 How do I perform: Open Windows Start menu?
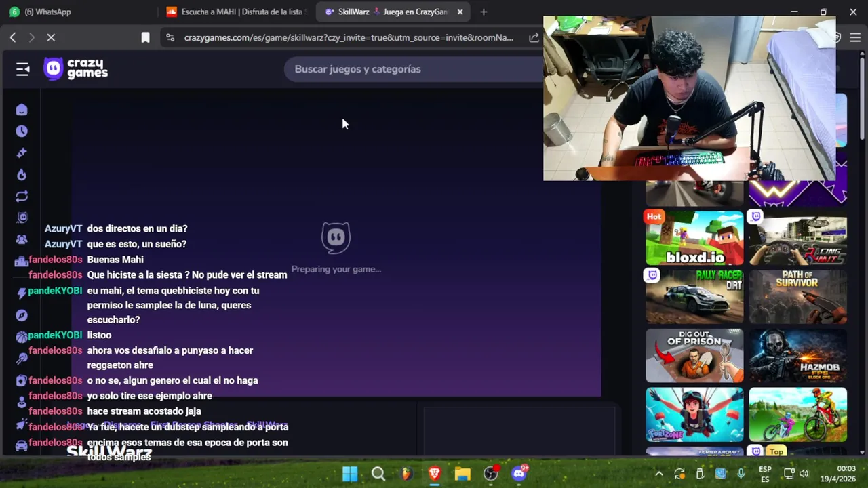(350, 474)
